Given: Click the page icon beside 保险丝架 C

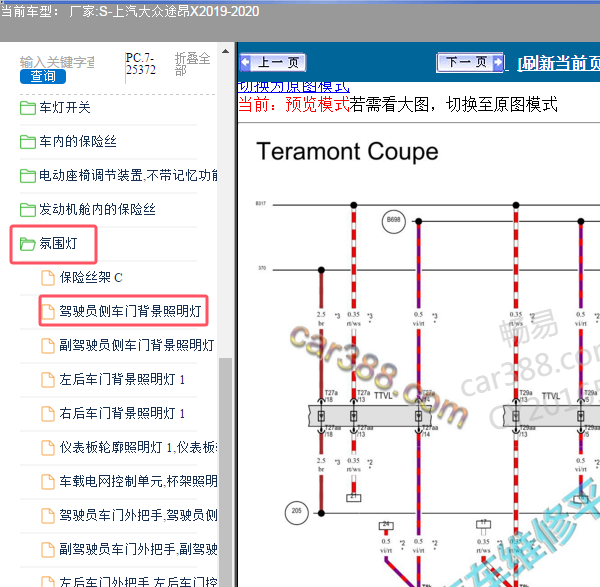Looking at the screenshot, I should pos(48,278).
